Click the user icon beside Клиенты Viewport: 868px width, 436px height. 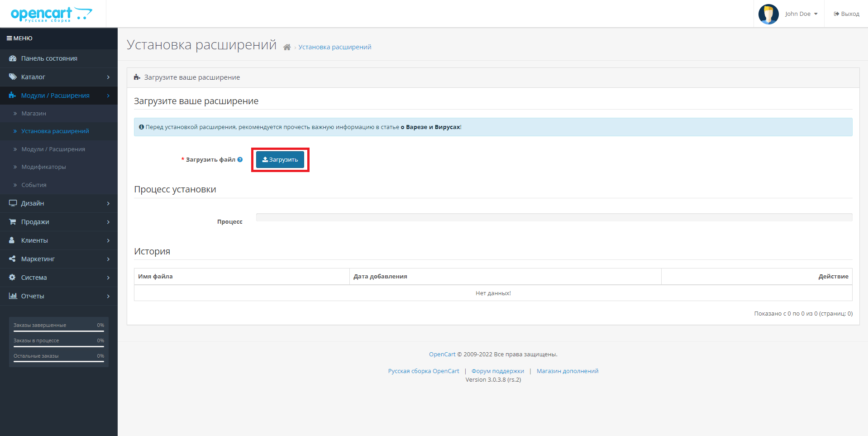12,240
